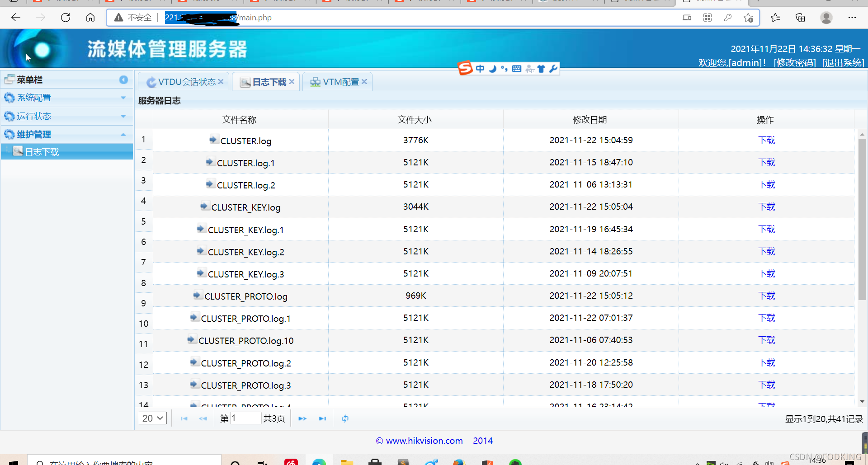Screen dimensions: 868x465
Task: Open browser settings and more menu
Action: (x=852, y=18)
